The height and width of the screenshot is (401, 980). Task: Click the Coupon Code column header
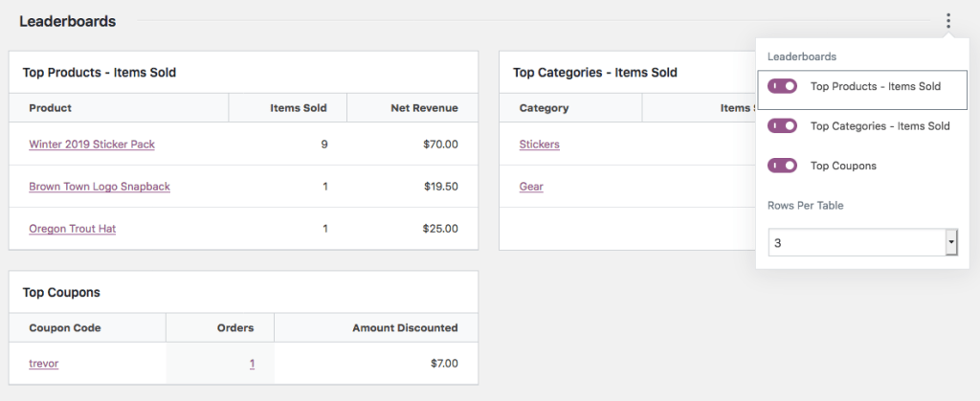[65, 328]
